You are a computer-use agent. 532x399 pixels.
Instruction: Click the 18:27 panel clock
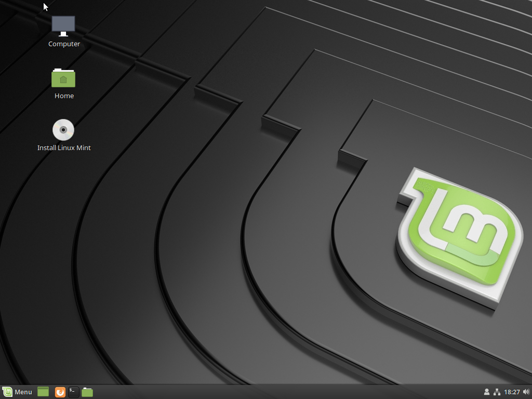(x=512, y=392)
